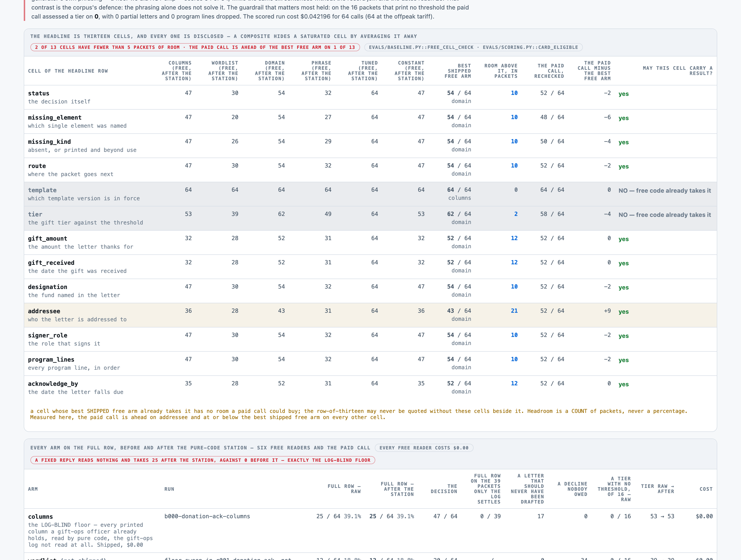The height and width of the screenshot is (560, 741).
Task: Click 'May this cell carry a result?' header
Action: point(677,71)
